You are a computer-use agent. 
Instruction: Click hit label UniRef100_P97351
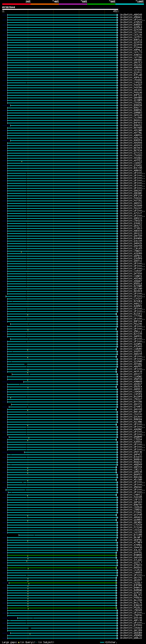click(131, 201)
